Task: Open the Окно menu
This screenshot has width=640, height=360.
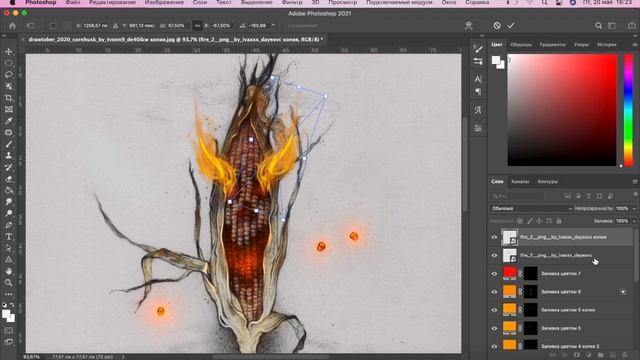Action: click(x=449, y=2)
